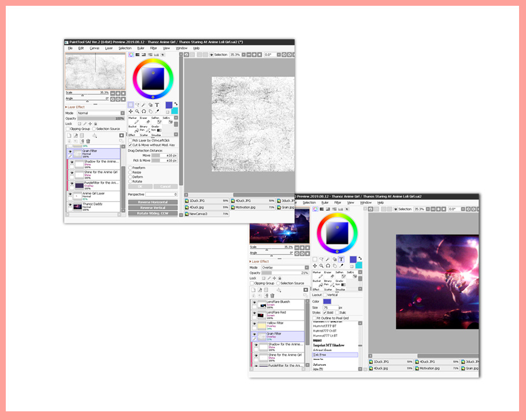Delete layer with trash icon in upper window
The height and width of the screenshot is (420, 526).
88,141
